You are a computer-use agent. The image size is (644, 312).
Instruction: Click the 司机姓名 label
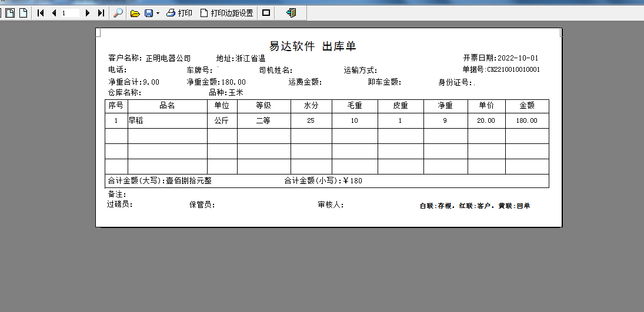[276, 71]
